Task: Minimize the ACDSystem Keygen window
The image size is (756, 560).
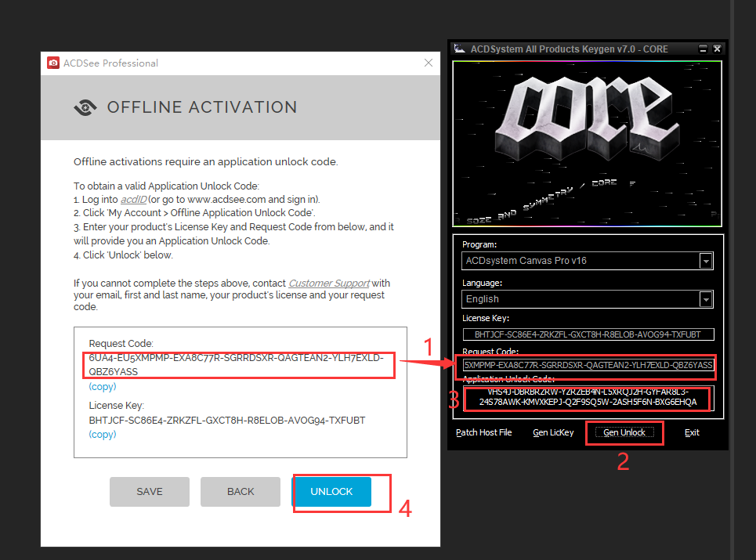Action: [x=703, y=49]
